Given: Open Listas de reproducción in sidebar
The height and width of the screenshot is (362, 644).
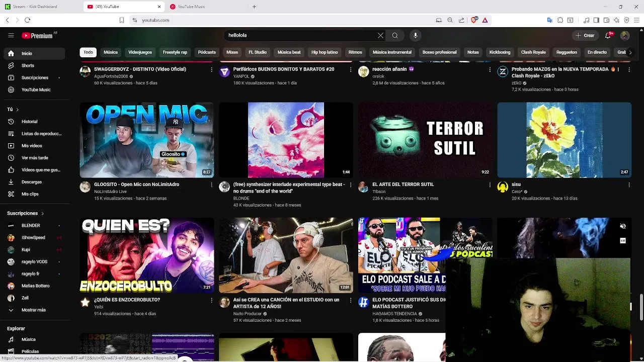Looking at the screenshot, I should click(34, 133).
